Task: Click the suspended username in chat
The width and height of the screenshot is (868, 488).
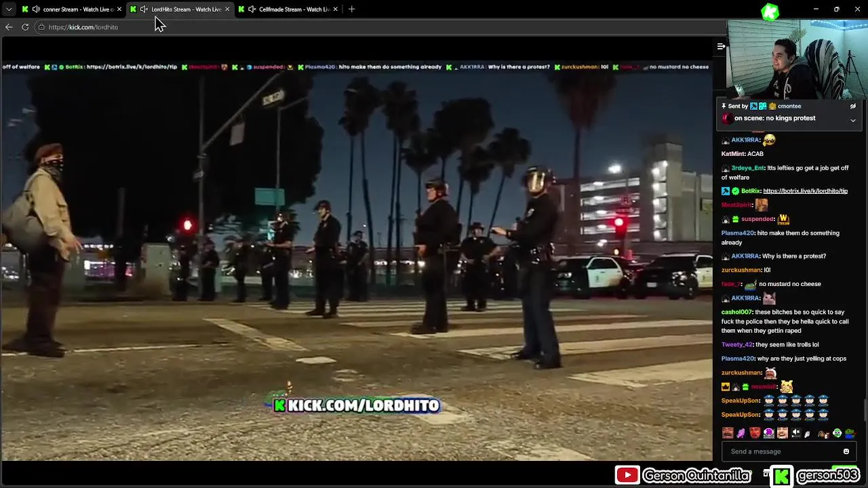Action: point(757,219)
